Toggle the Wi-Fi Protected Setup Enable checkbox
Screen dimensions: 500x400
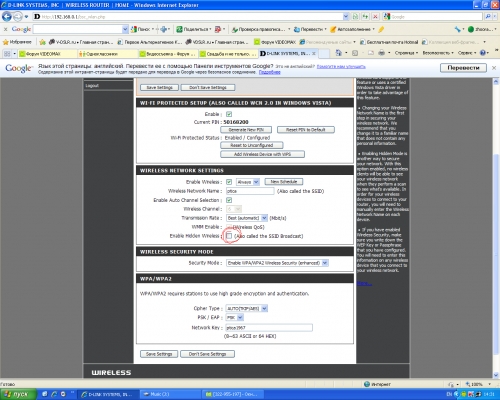(x=229, y=114)
